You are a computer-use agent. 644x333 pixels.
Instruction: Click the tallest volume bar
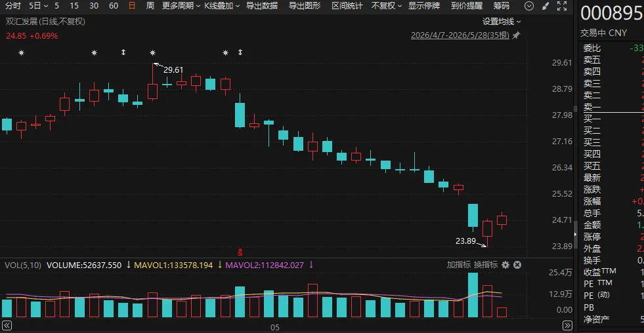[473, 295]
